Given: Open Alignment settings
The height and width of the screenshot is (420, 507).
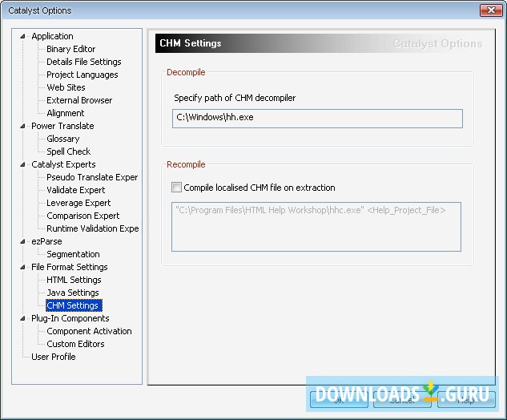Looking at the screenshot, I should click(66, 113).
